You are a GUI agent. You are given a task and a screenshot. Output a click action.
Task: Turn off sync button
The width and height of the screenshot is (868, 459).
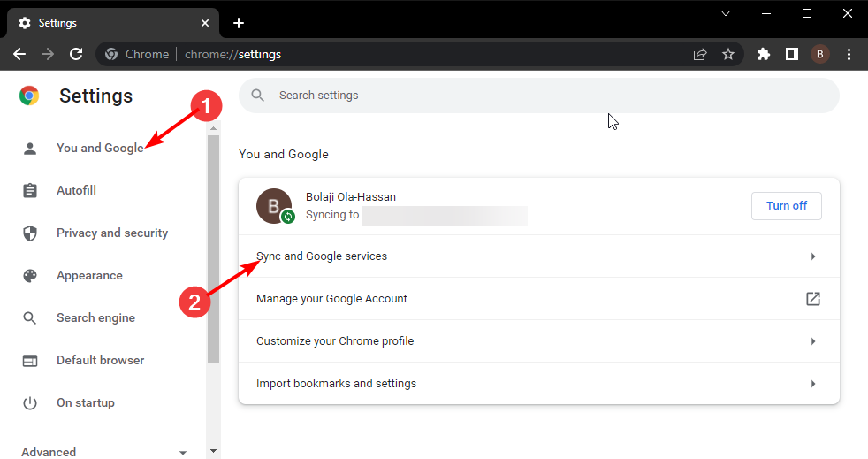786,206
